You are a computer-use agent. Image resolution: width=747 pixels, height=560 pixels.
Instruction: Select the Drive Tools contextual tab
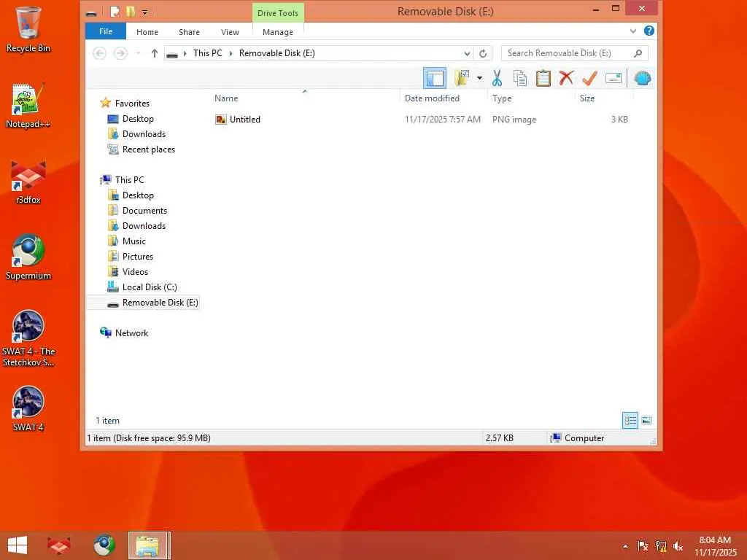pos(278,13)
